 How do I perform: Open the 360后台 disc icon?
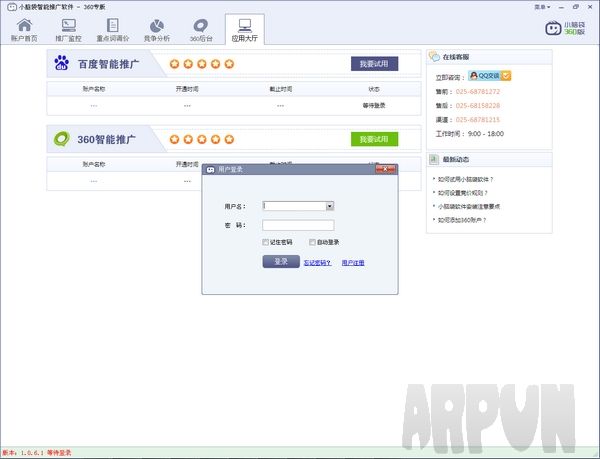(x=201, y=25)
